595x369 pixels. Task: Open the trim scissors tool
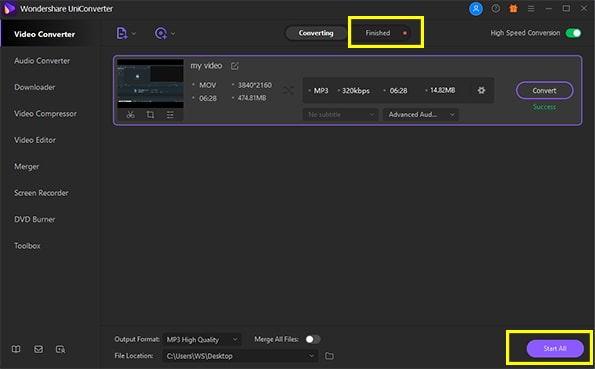coord(131,115)
